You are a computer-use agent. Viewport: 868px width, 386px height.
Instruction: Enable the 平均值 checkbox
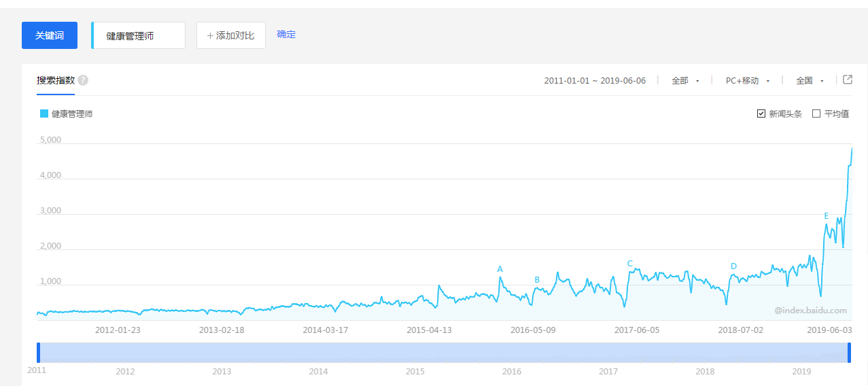[x=816, y=113]
